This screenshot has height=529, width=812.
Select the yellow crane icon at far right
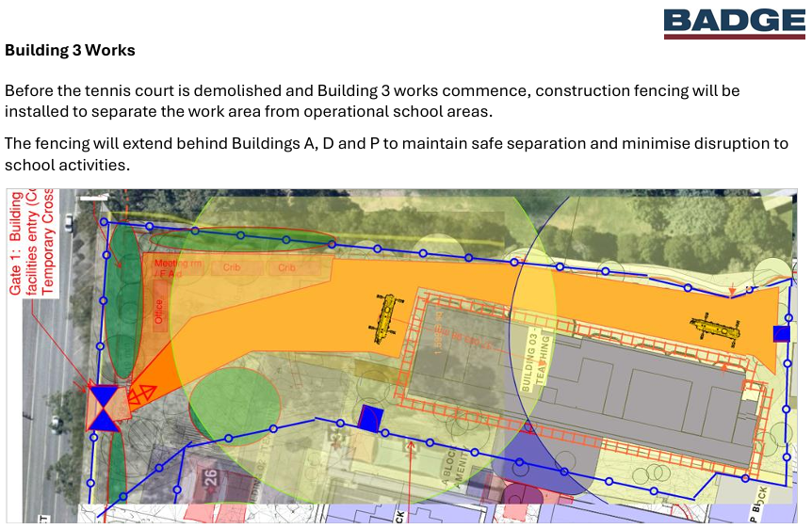point(715,329)
